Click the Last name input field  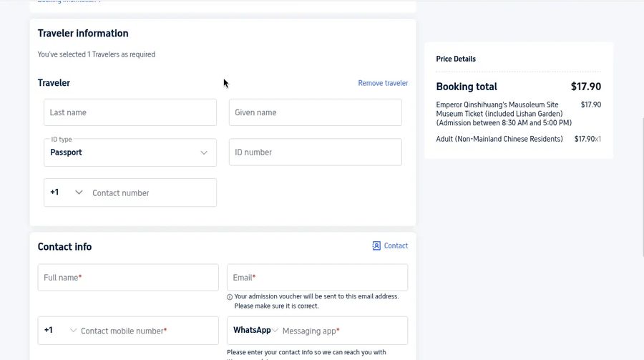pyautogui.click(x=130, y=112)
